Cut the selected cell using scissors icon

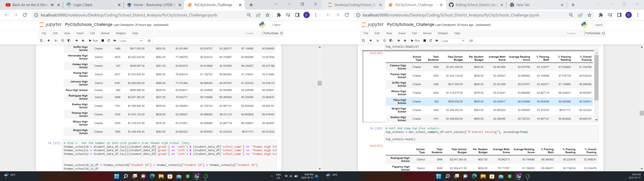[x=56, y=41]
